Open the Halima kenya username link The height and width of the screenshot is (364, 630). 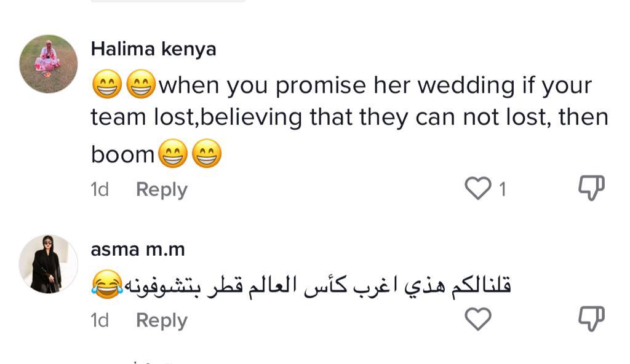click(153, 49)
